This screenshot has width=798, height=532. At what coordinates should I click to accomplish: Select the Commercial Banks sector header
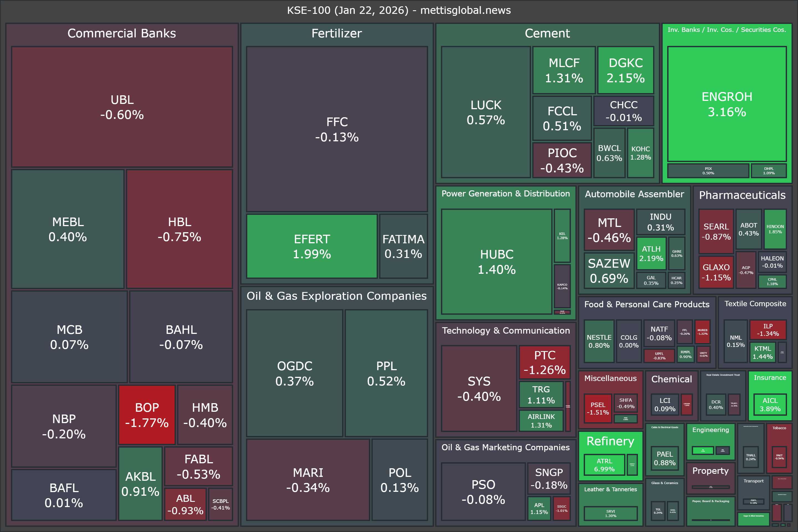[121, 33]
